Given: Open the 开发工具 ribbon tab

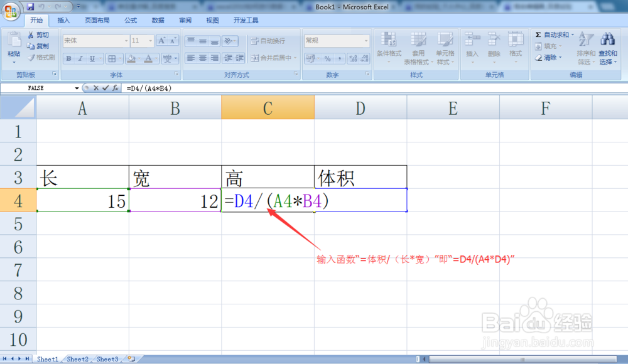Looking at the screenshot, I should point(246,21).
